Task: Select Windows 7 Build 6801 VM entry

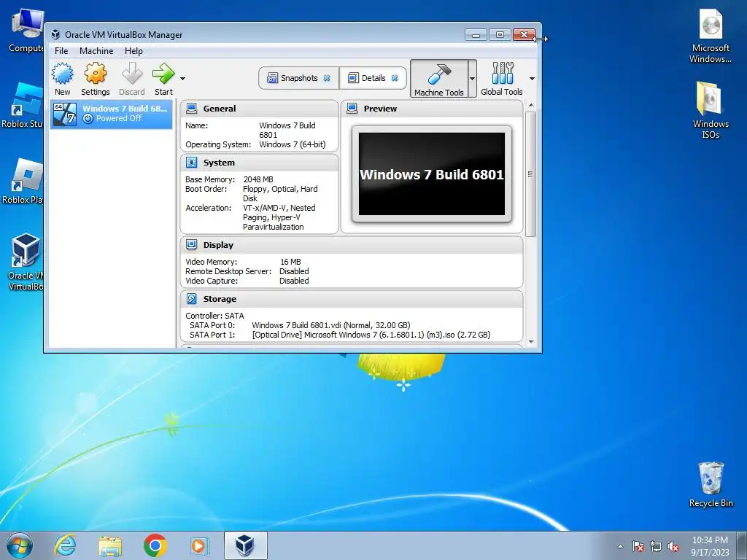Action: click(x=112, y=114)
